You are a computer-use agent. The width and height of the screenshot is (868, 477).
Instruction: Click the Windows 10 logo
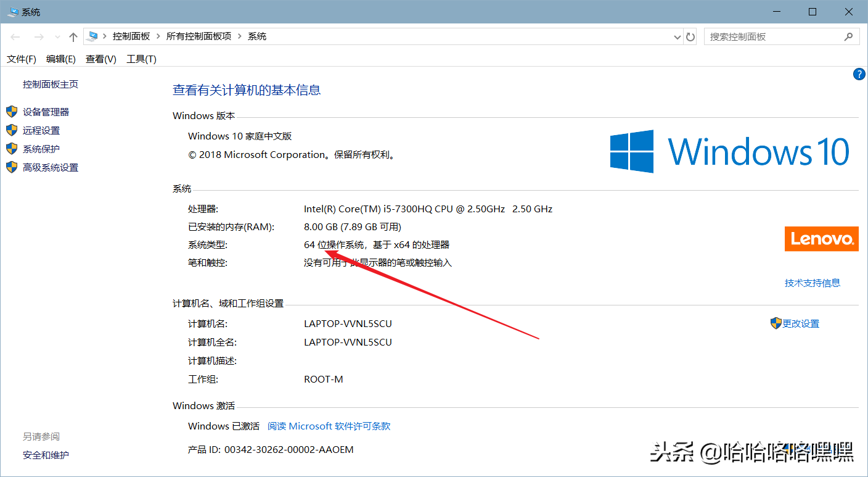coord(730,152)
